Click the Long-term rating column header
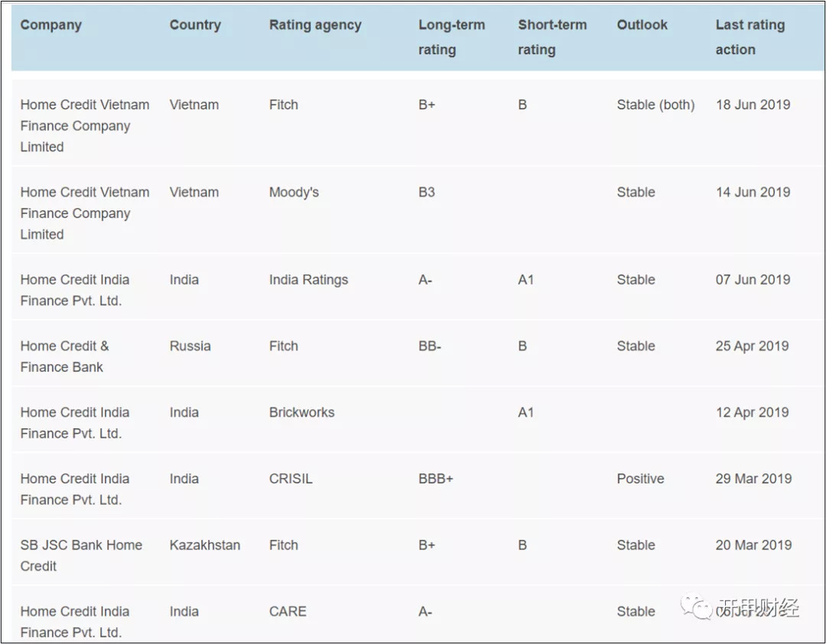The height and width of the screenshot is (644, 826). tap(451, 37)
